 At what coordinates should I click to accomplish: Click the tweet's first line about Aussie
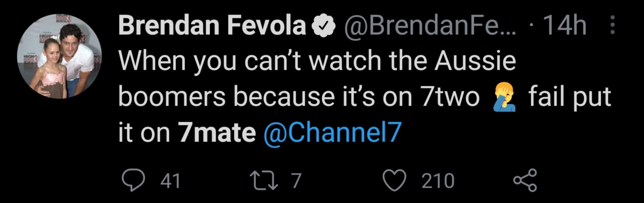click(x=317, y=62)
